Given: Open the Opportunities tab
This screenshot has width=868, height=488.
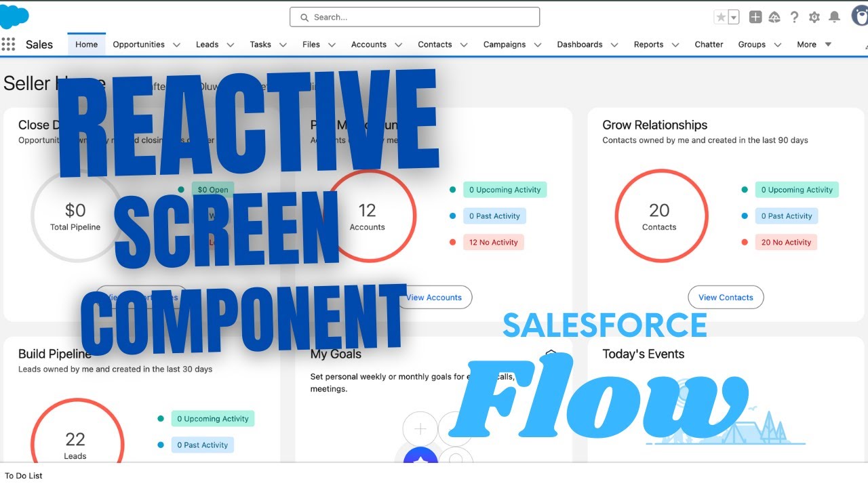Looking at the screenshot, I should tap(138, 45).
